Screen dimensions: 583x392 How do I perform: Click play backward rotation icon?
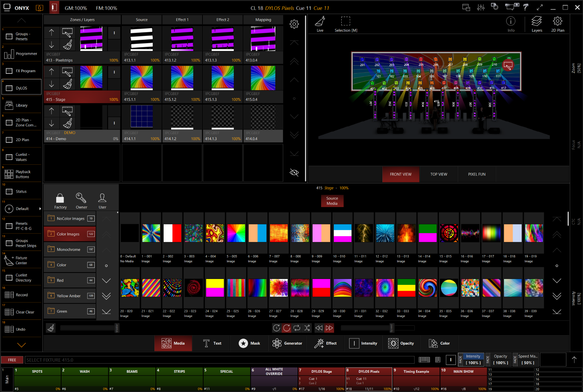(276, 328)
